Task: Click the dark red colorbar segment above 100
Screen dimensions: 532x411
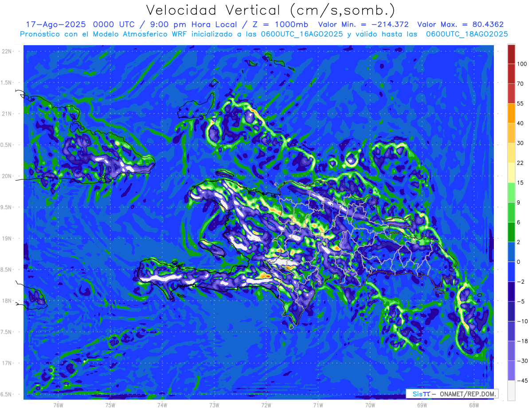Action: pos(511,54)
